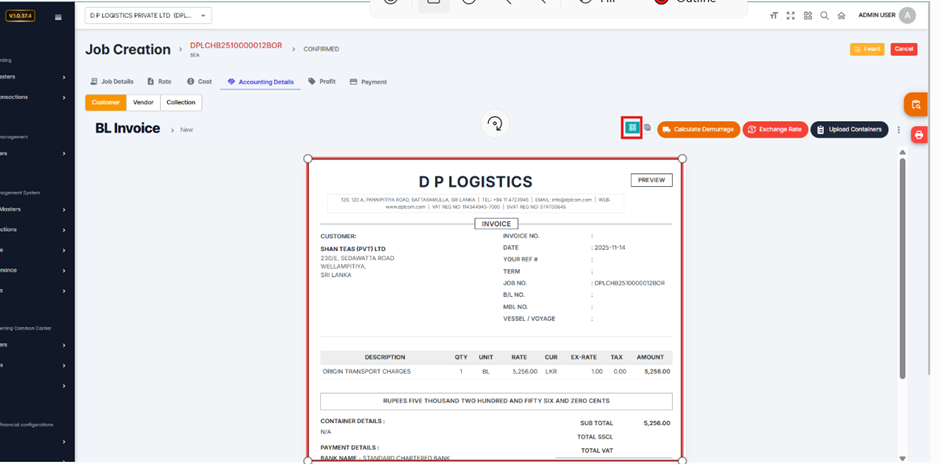Switch to the Profit tab
The height and width of the screenshot is (464, 940).
tap(322, 82)
